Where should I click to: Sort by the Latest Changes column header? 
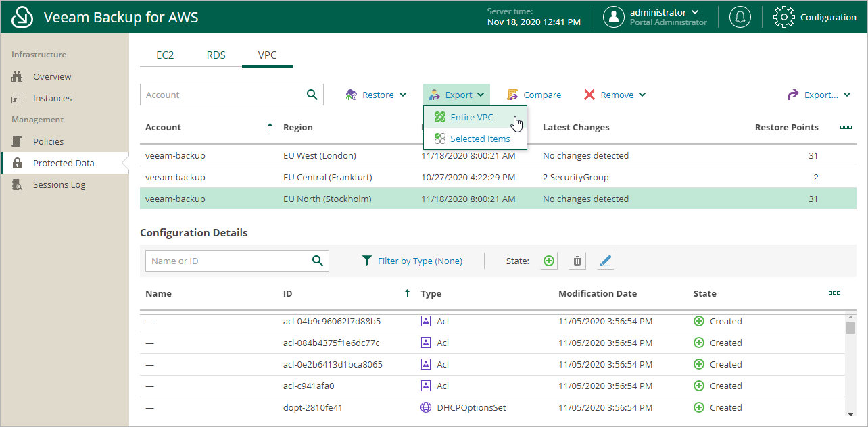click(576, 127)
